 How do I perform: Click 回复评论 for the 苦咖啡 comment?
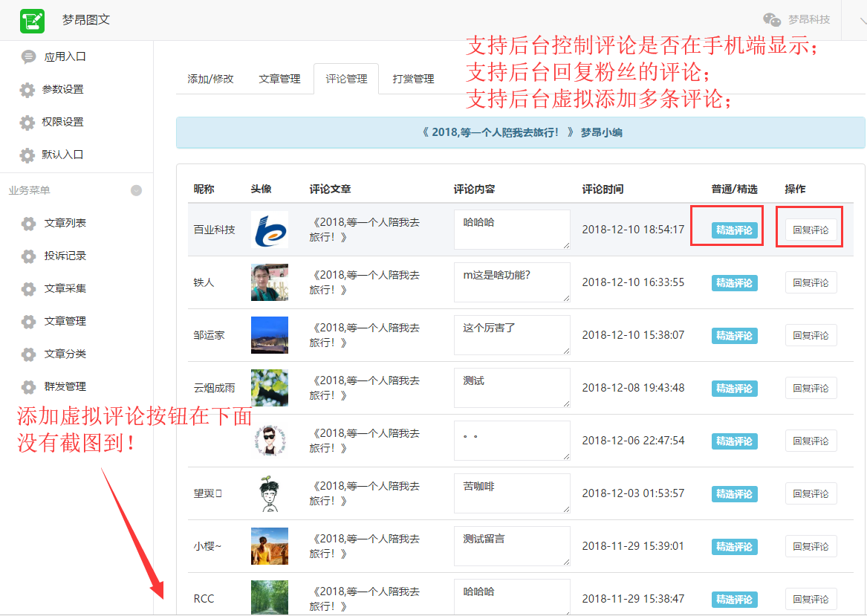(811, 494)
